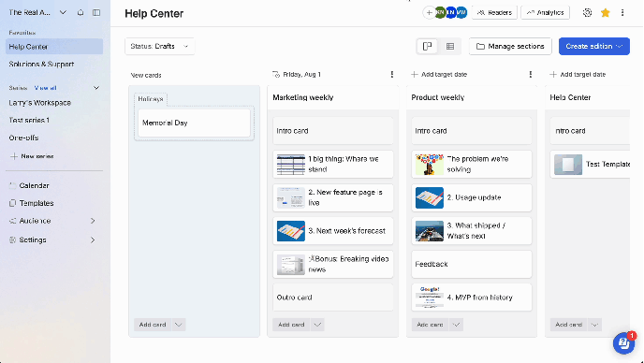This screenshot has width=644, height=363.
Task: Expand the Create edition dropdown arrow
Action: tap(620, 47)
